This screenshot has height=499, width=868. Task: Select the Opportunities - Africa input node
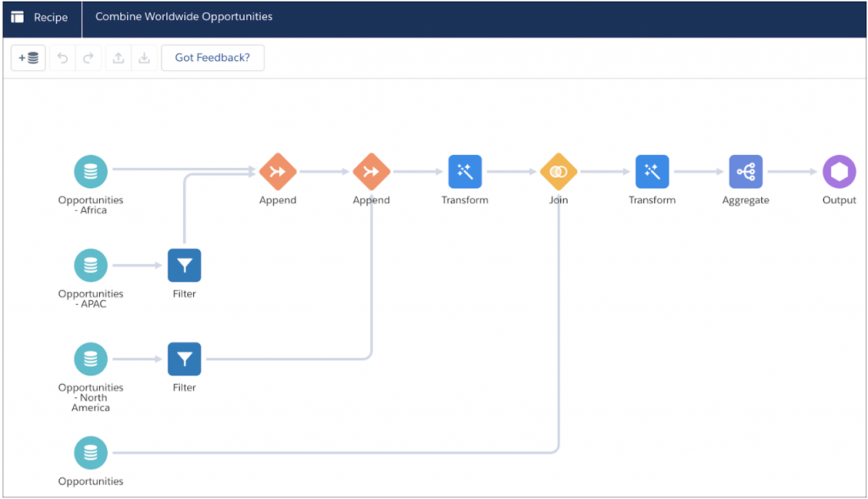[x=91, y=171]
